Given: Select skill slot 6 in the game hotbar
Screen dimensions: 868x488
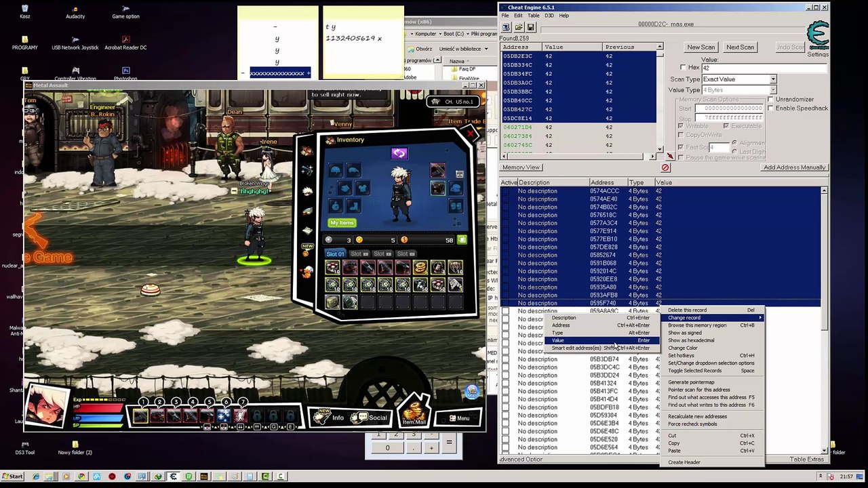Looking at the screenshot, I should click(224, 415).
